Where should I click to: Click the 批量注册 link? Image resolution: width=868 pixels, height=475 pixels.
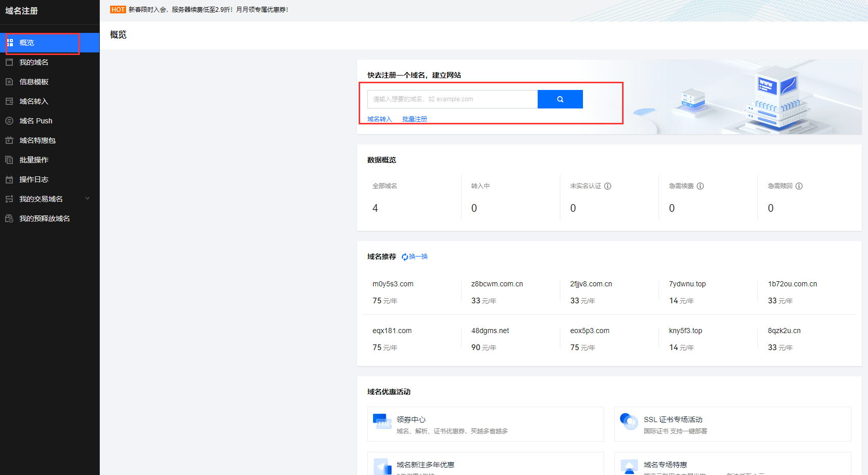point(415,119)
